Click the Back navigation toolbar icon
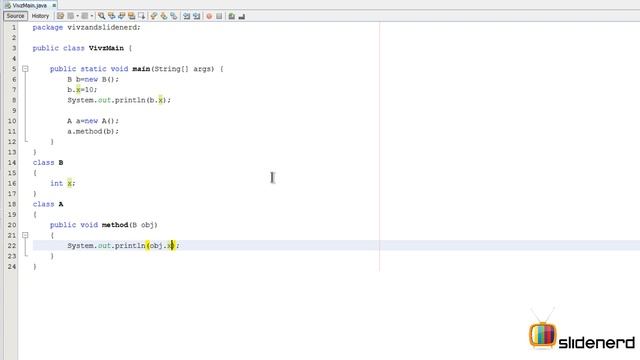Viewport: 640px width, 360px height. click(71, 16)
